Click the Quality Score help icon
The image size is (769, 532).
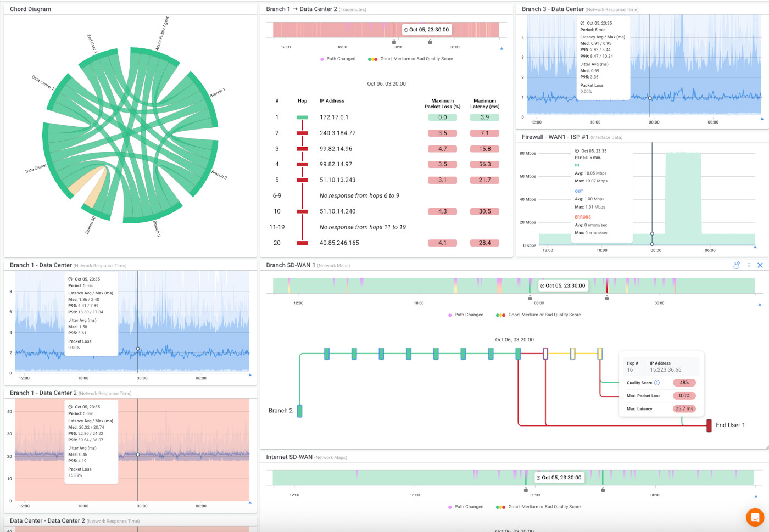(657, 383)
